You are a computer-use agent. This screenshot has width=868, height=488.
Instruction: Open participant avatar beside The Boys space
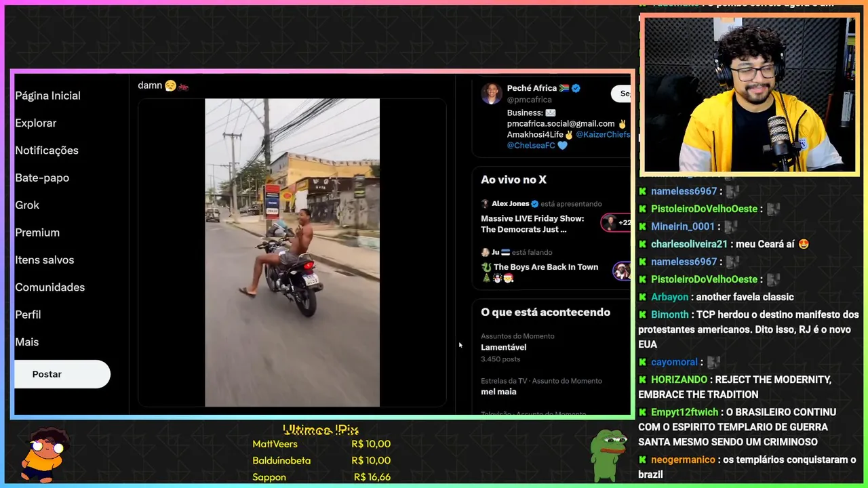click(622, 271)
